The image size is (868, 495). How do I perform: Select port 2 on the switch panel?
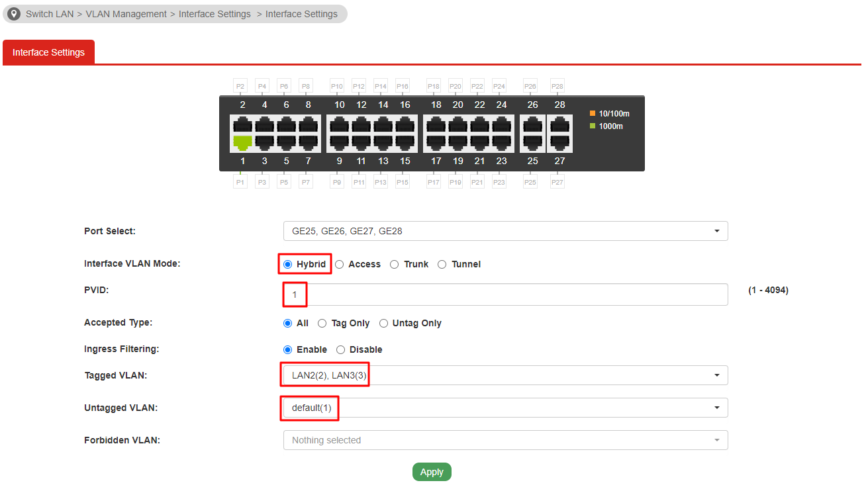click(x=243, y=124)
